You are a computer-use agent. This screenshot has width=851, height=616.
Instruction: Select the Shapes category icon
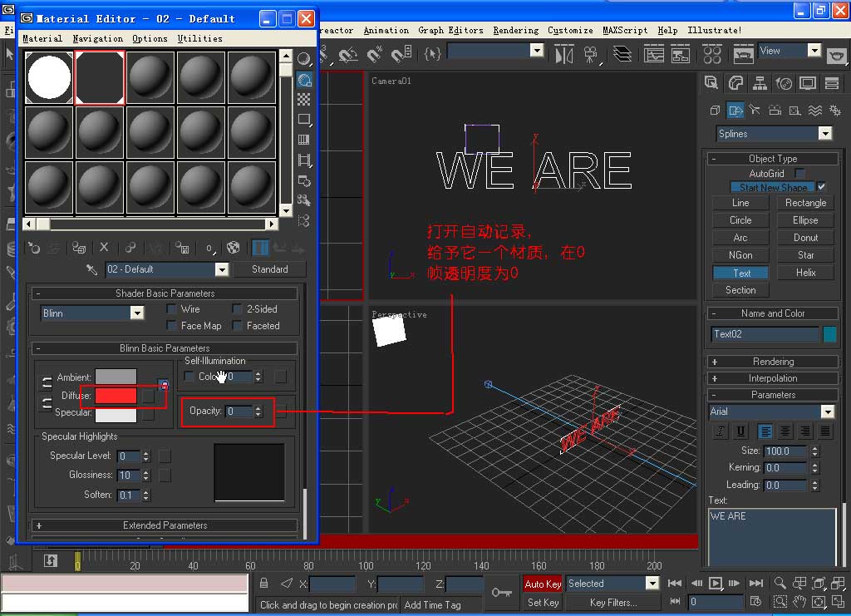tap(735, 111)
